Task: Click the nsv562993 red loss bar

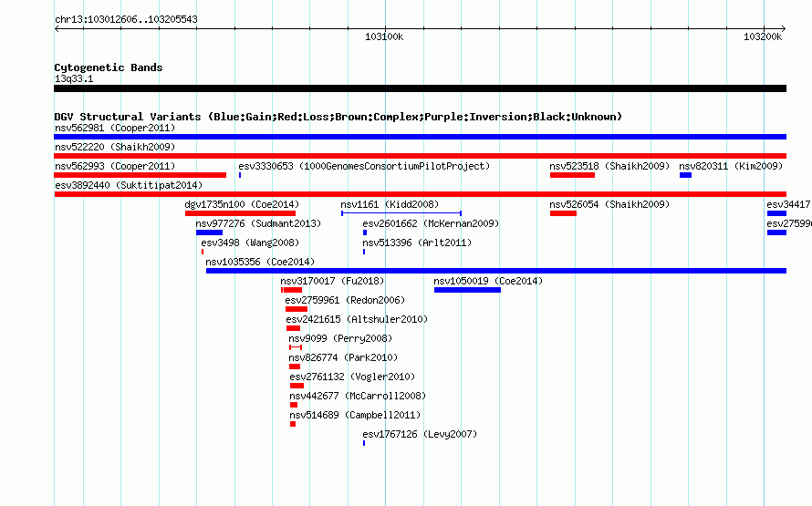Action: click(x=141, y=175)
